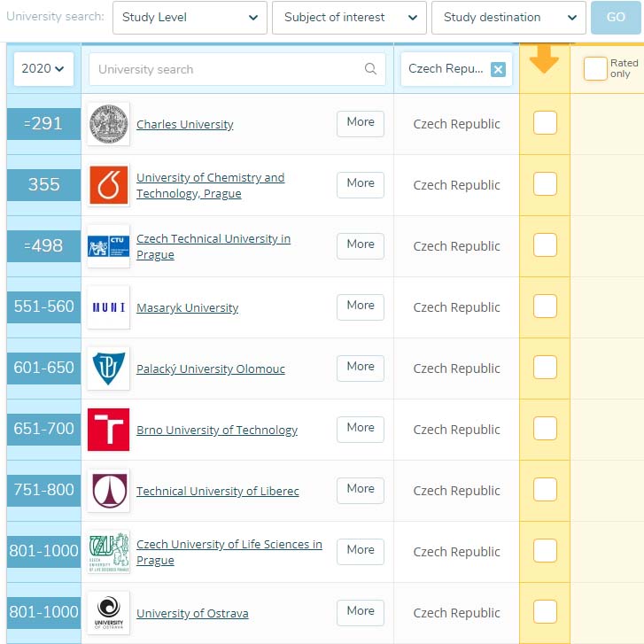The height and width of the screenshot is (644, 644).
Task: Click the Technical University of Liberec logo
Action: click(x=109, y=491)
